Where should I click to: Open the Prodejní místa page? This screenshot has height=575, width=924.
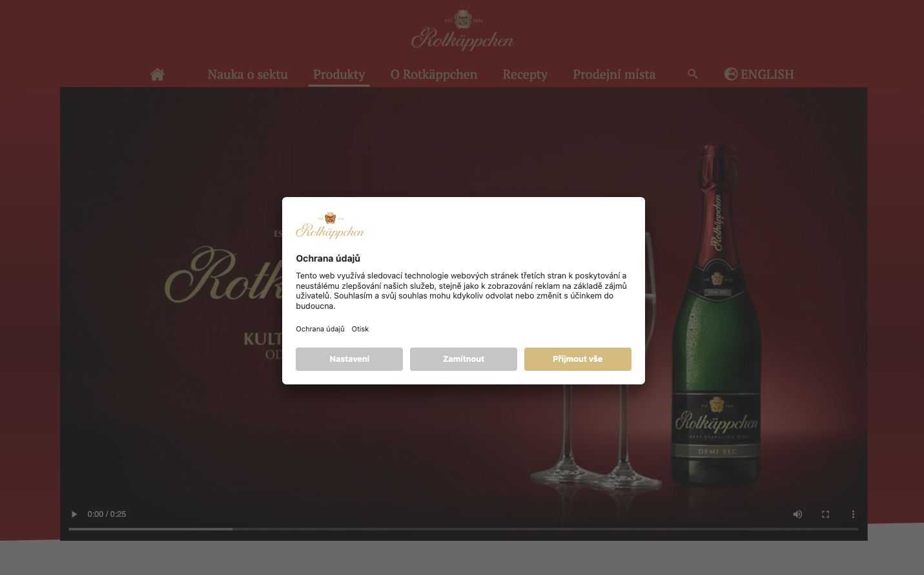pyautogui.click(x=614, y=74)
